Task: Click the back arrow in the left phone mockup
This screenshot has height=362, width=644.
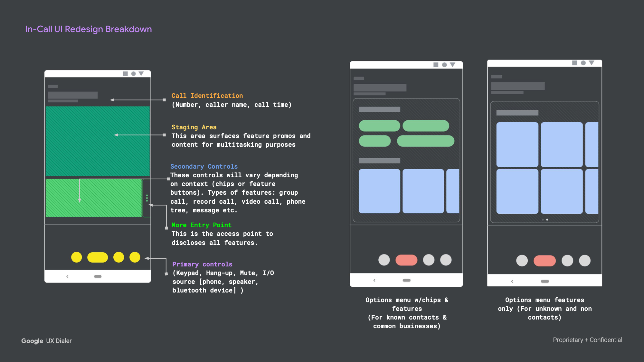Action: tap(67, 276)
